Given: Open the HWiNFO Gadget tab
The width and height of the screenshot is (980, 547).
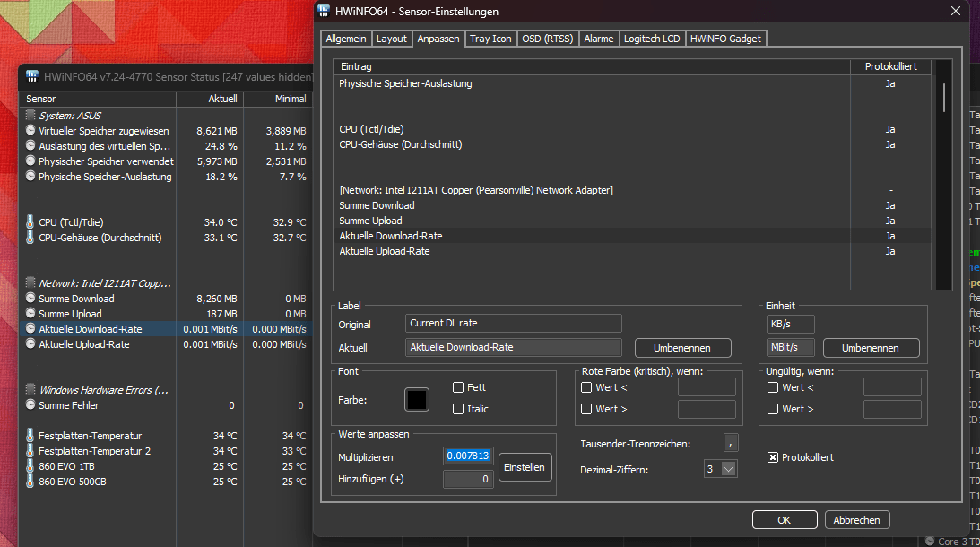Looking at the screenshot, I should (725, 39).
